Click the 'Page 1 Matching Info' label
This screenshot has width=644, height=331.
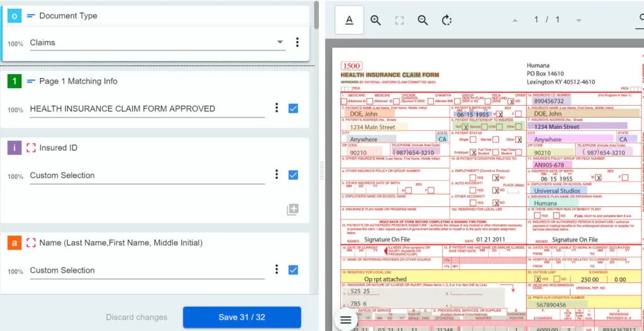79,81
